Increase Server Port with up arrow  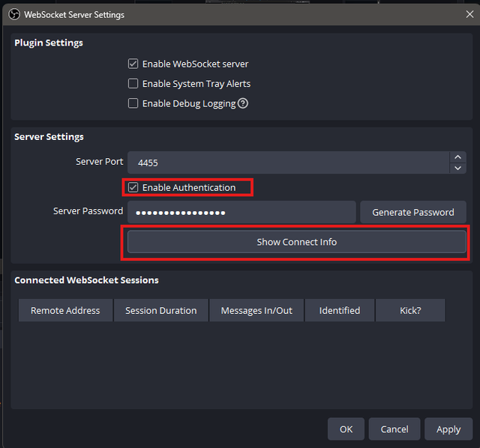pyautogui.click(x=457, y=157)
